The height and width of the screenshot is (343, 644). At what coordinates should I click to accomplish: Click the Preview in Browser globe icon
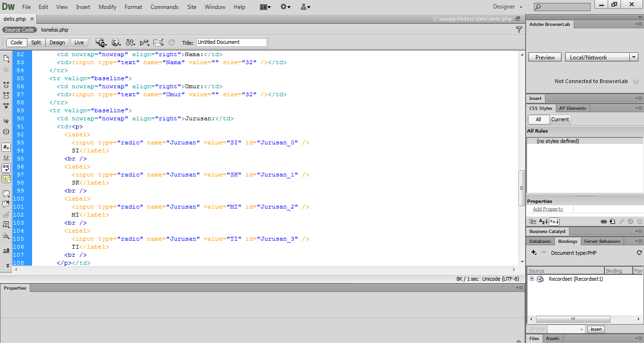116,42
